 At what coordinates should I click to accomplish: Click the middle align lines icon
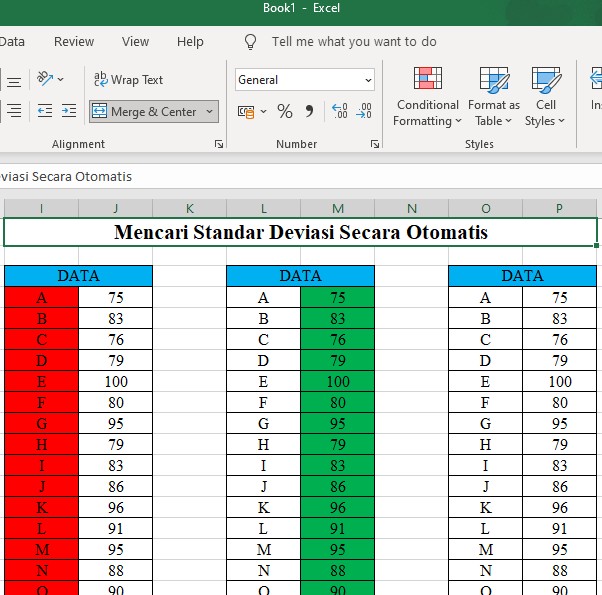click(x=14, y=82)
